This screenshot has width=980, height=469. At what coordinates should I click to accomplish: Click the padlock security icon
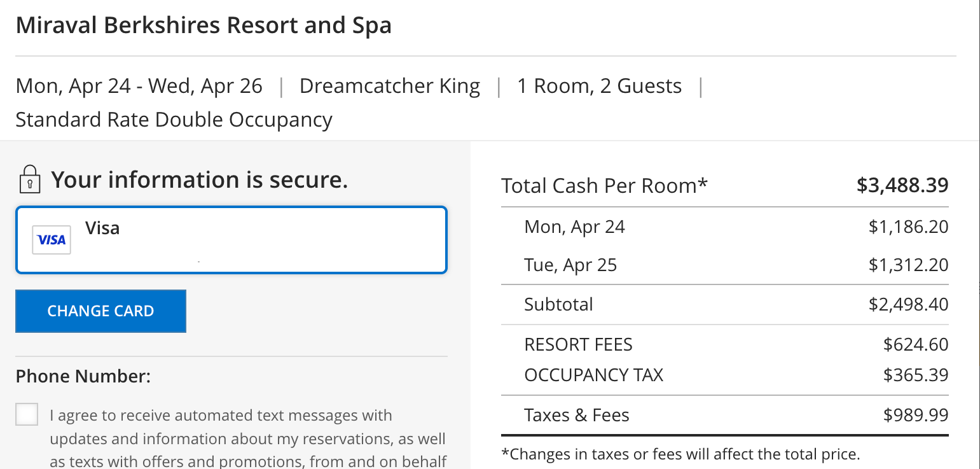click(29, 179)
